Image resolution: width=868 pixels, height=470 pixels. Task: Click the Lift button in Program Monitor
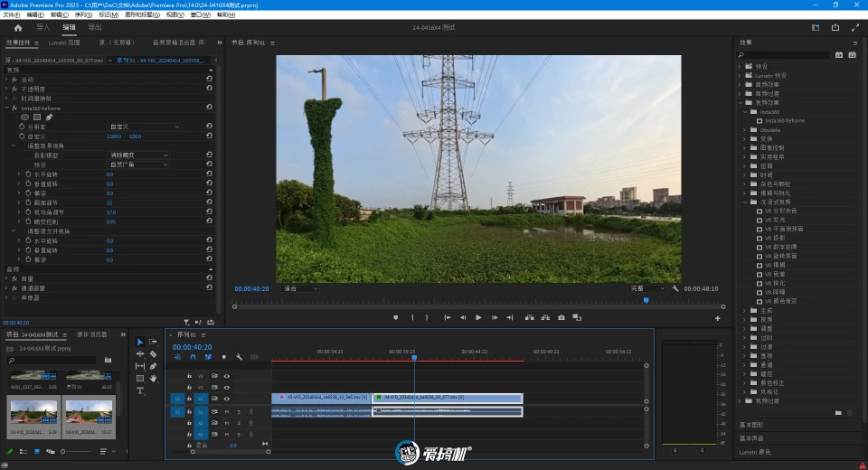click(530, 318)
